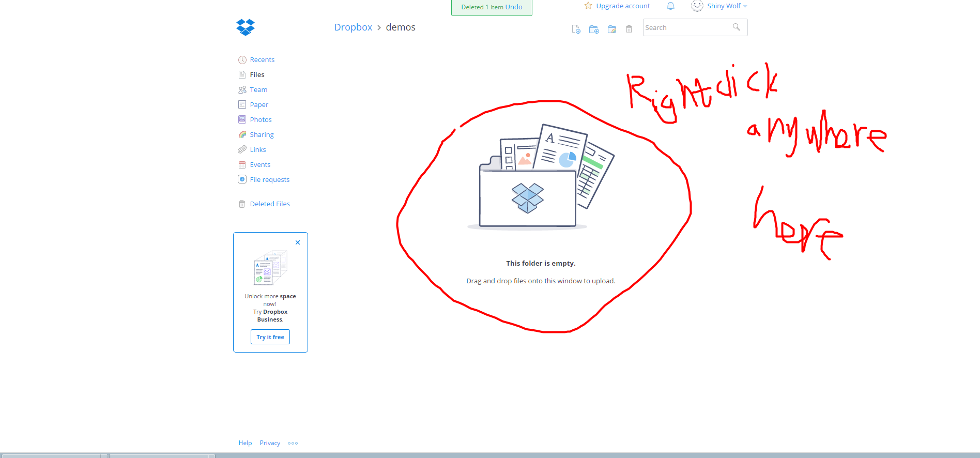Click the Dropbox logo icon
The image size is (980, 458).
[x=246, y=27]
